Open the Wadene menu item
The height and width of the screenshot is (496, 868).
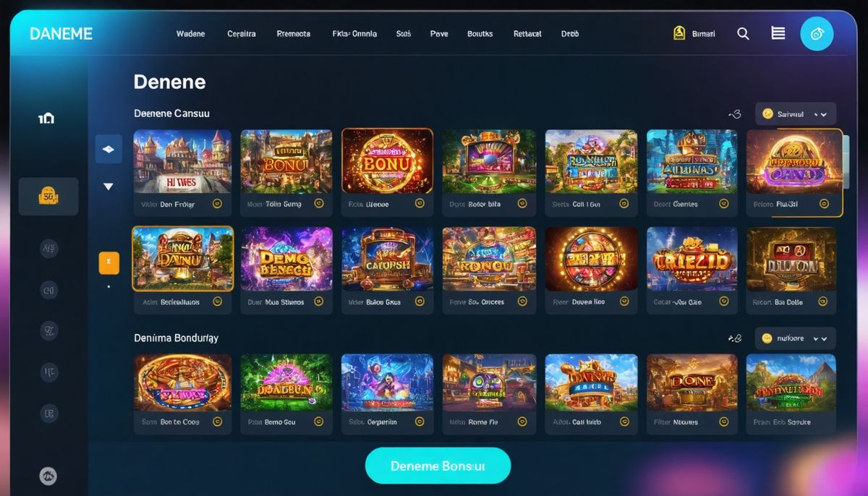tap(190, 34)
